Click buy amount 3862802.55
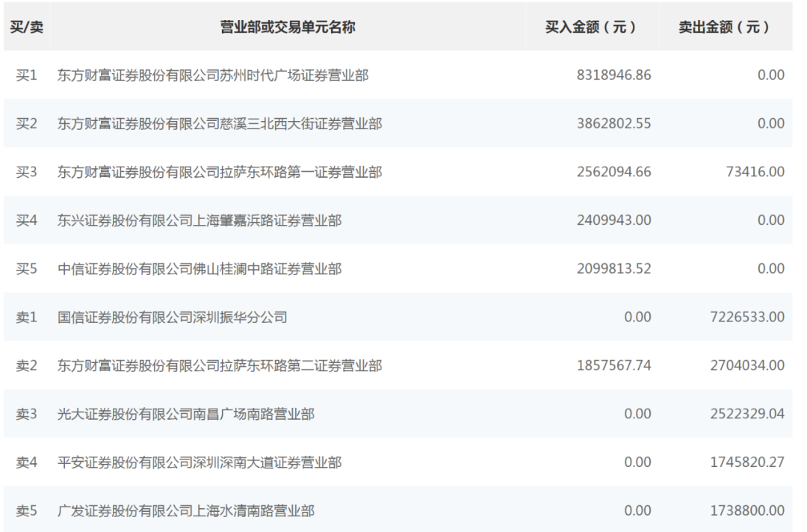 coord(614,123)
